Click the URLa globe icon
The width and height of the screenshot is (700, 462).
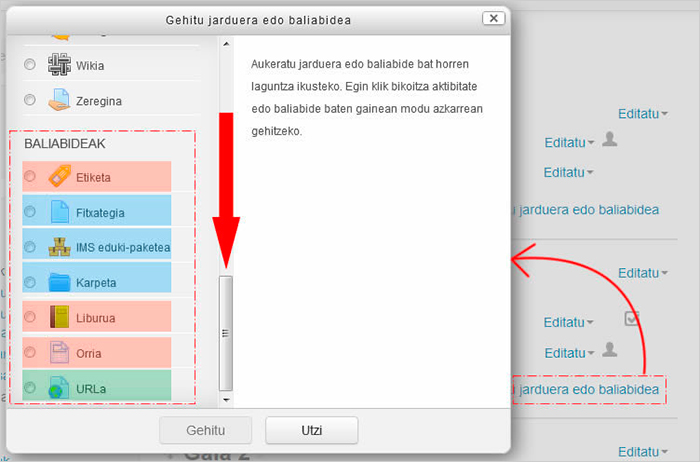click(60, 387)
